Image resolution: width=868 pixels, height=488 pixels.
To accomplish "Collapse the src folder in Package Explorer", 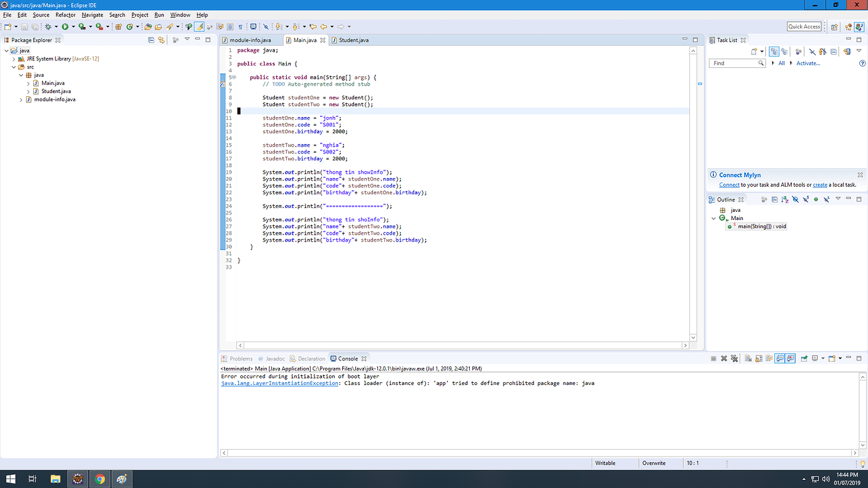I will pos(14,66).
